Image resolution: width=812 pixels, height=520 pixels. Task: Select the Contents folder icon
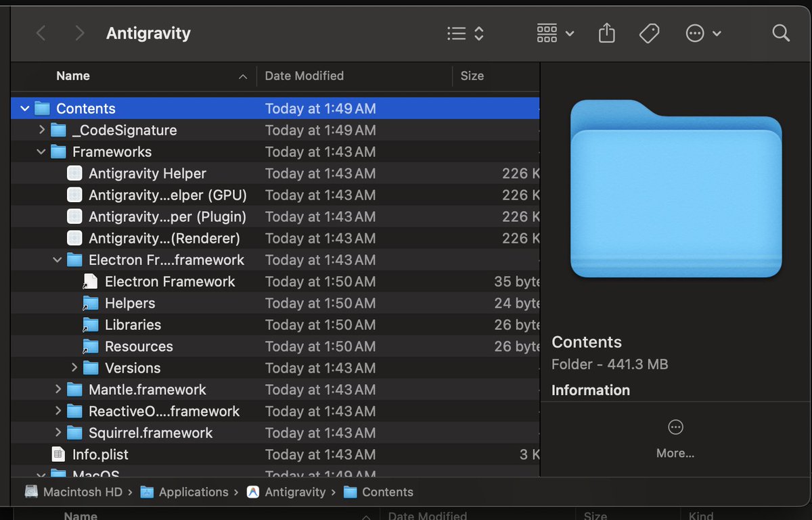point(43,108)
